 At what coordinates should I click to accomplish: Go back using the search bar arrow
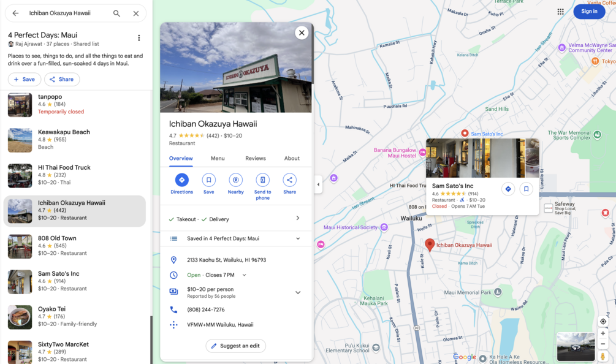click(15, 13)
